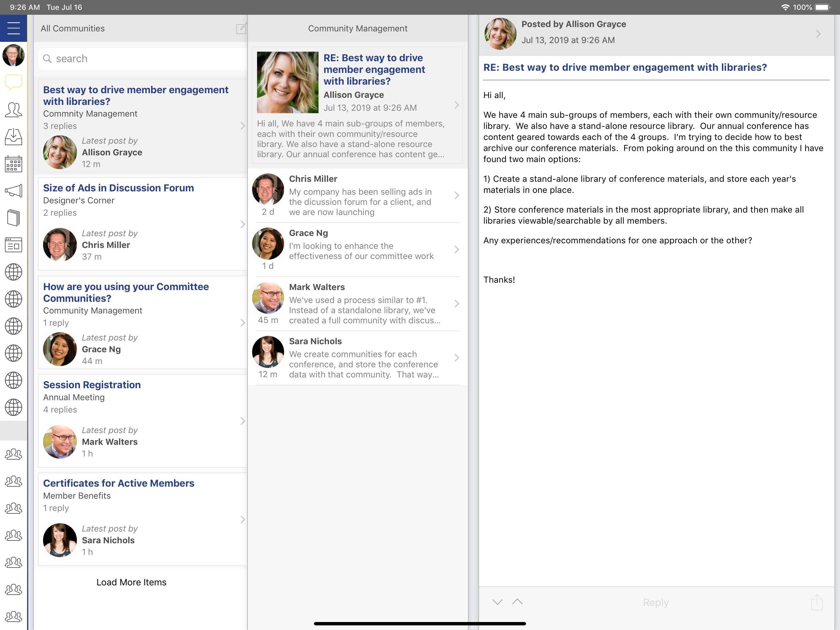Expand chevron on Committee Communities card
Screen dimensions: 840x630
243,323
